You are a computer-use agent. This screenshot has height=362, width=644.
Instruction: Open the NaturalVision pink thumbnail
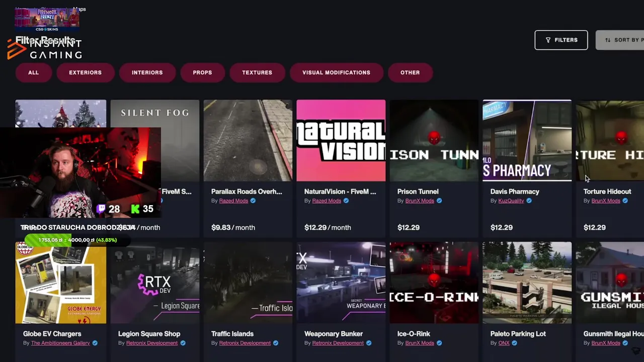[x=341, y=140]
